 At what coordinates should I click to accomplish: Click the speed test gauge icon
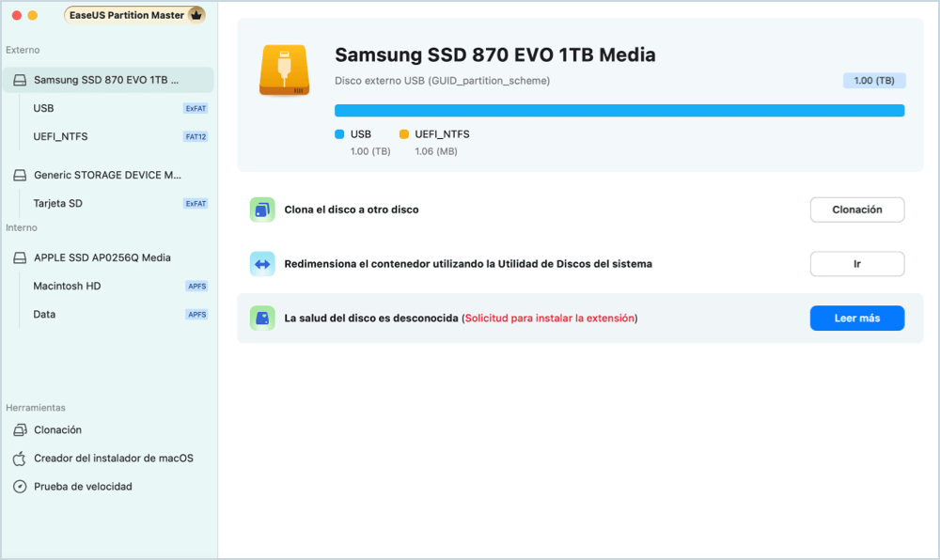tap(20, 487)
